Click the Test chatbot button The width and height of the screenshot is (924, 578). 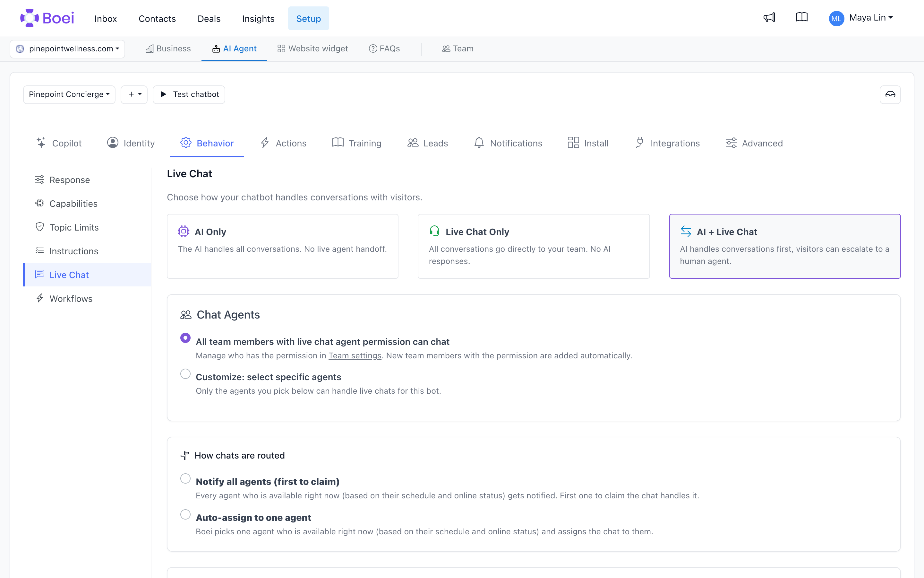(x=189, y=94)
